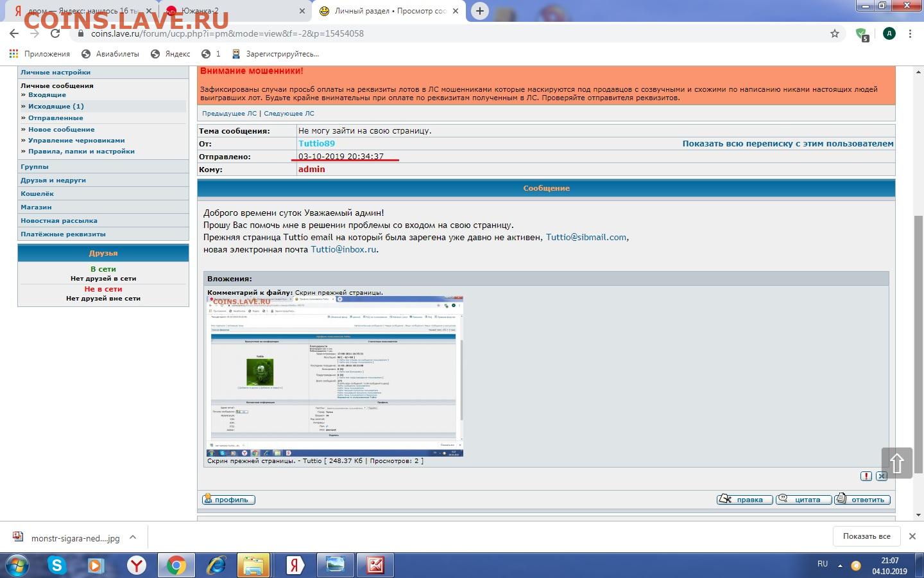Open the Windows Start menu

pos(17,565)
